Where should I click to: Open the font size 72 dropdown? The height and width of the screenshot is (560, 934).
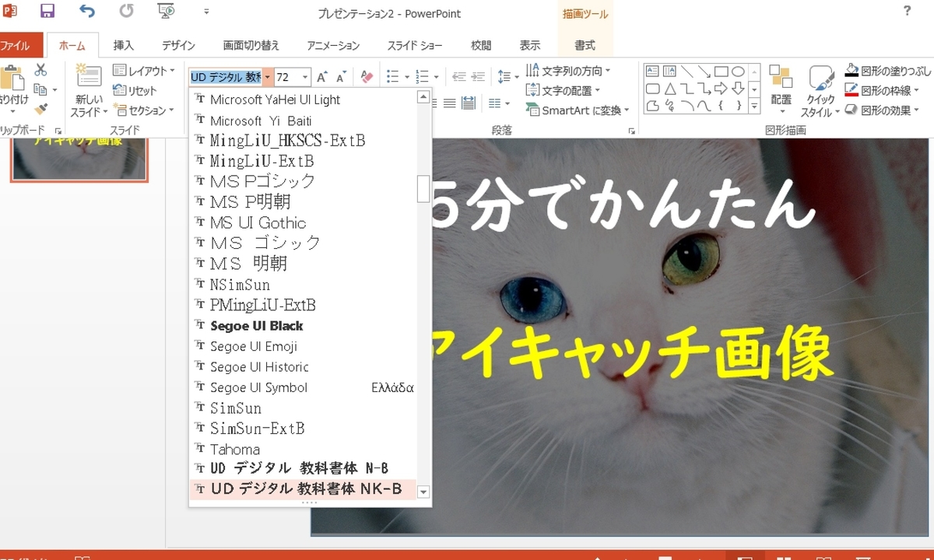(x=306, y=77)
